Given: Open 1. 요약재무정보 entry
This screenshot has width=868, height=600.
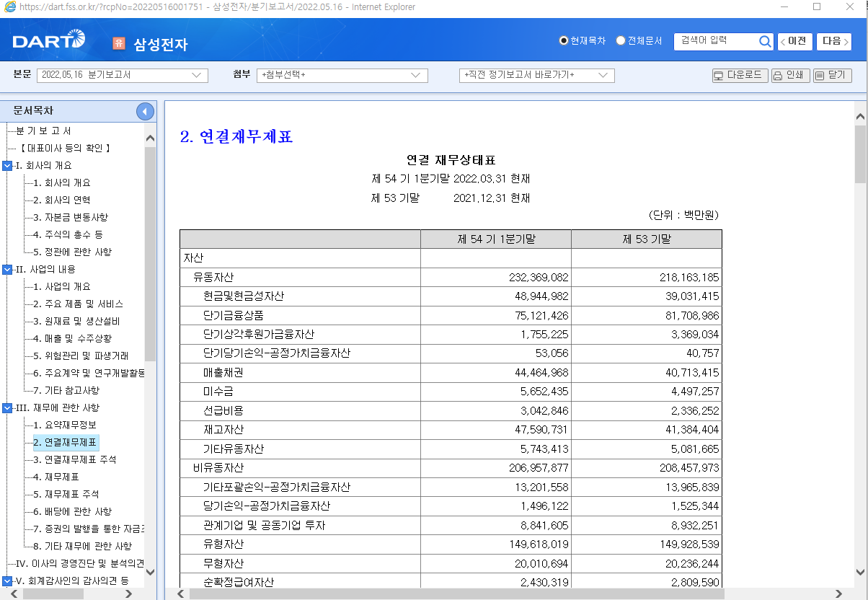Looking at the screenshot, I should click(x=65, y=425).
